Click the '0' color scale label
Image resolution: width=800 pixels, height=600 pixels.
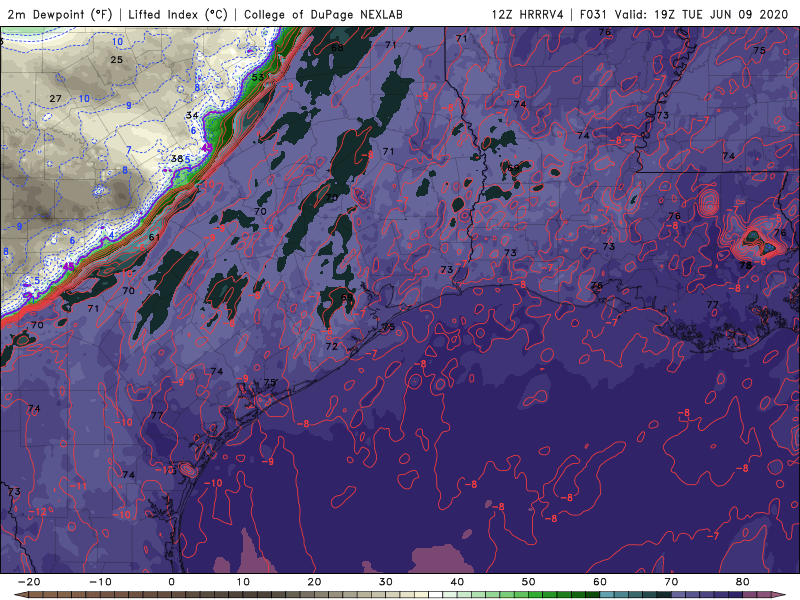coord(171,582)
